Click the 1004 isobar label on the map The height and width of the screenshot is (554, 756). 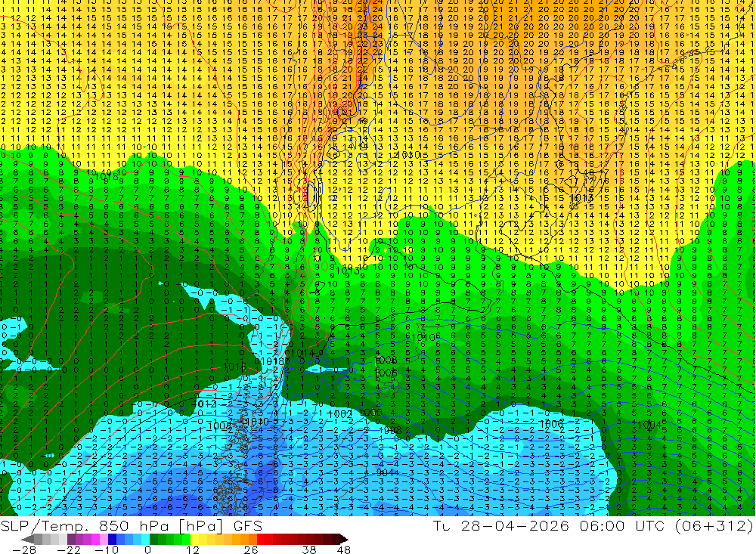coord(649,425)
